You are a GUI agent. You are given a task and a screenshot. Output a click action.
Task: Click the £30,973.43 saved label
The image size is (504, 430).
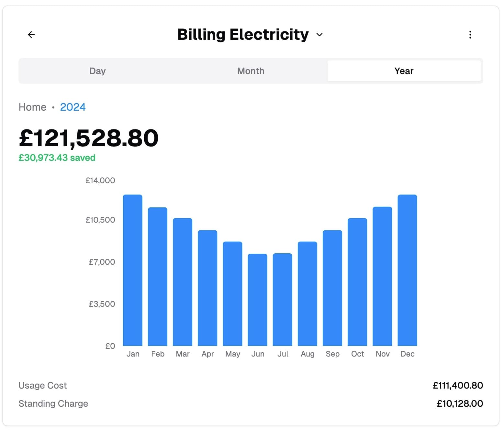click(57, 158)
